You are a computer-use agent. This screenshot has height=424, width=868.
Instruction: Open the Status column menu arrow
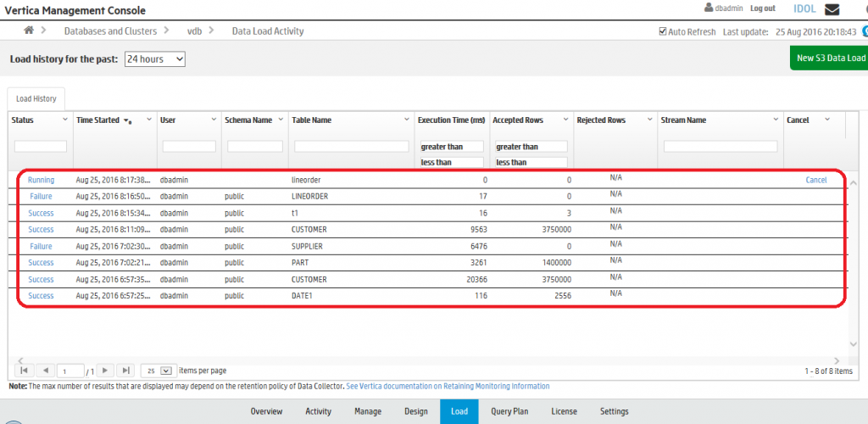pos(64,120)
